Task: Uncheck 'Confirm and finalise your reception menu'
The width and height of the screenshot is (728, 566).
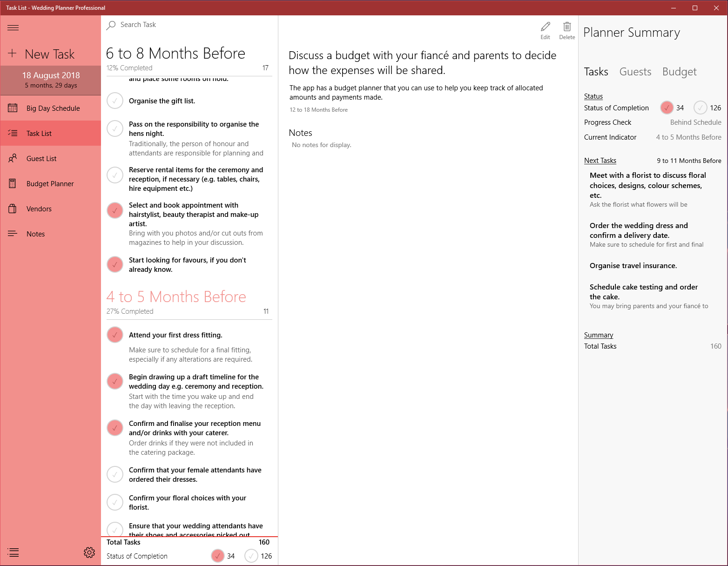Action: pos(115,428)
